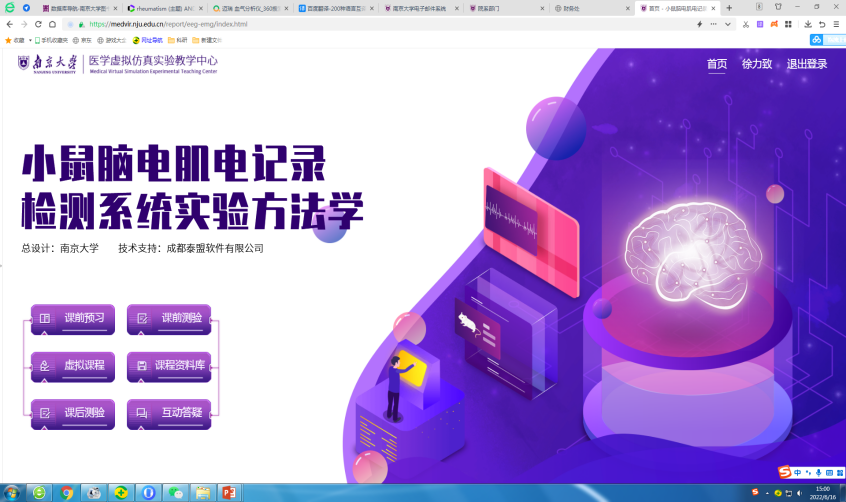Click the 虚拟课程 virtual course icon

tap(44, 366)
